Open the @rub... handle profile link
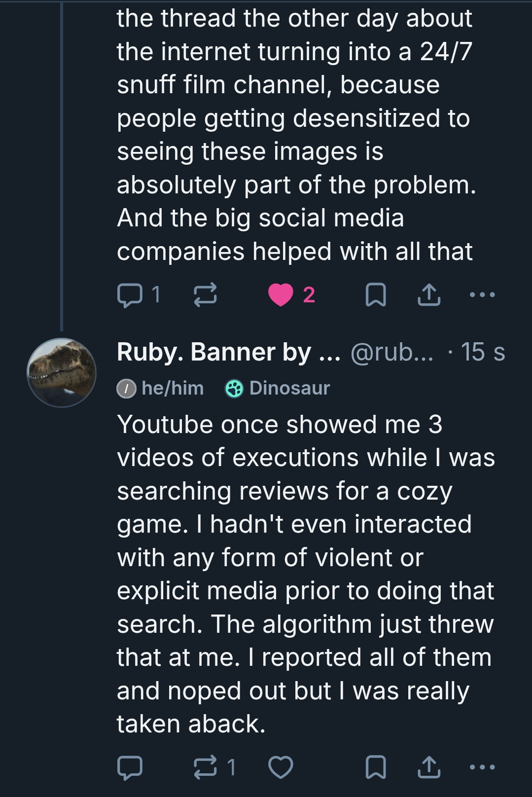The width and height of the screenshot is (532, 797). (391, 352)
